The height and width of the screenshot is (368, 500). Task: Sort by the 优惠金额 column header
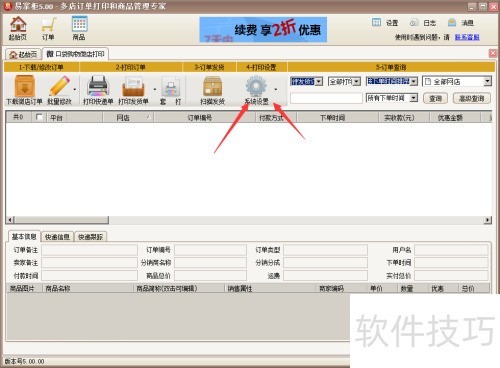pyautogui.click(x=454, y=117)
